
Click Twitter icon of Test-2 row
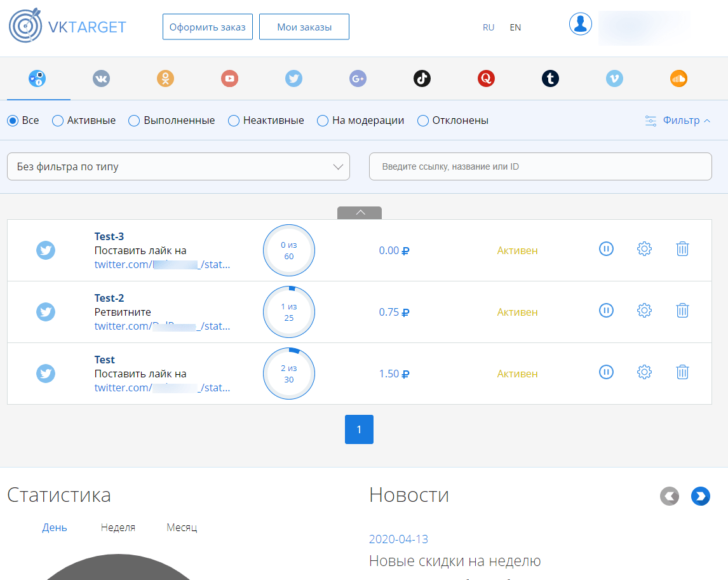tap(46, 311)
